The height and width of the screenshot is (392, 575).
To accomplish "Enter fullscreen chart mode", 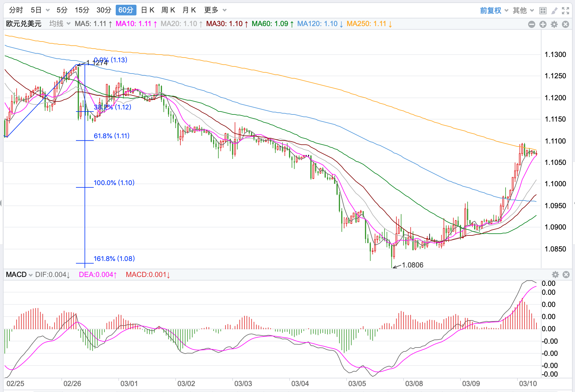I will [x=566, y=11].
